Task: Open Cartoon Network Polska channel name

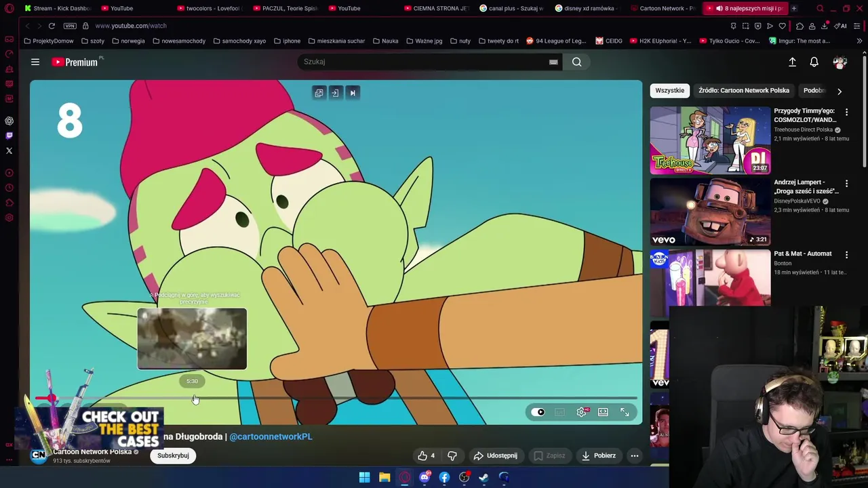Action: [x=92, y=451]
